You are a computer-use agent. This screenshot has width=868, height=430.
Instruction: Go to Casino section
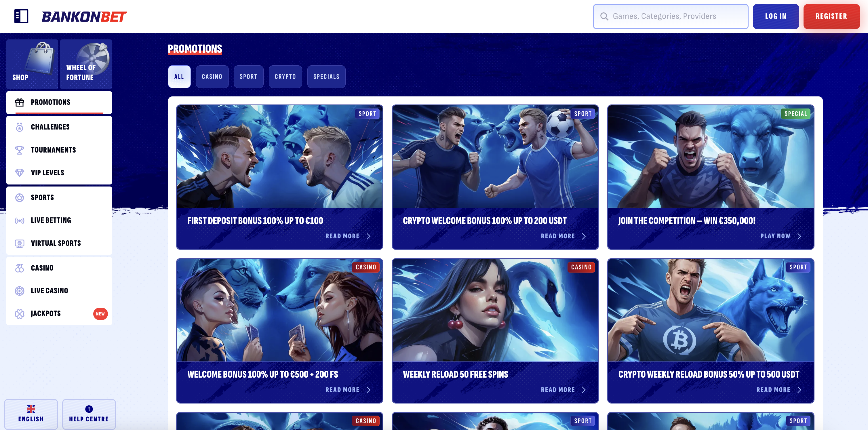click(x=59, y=268)
